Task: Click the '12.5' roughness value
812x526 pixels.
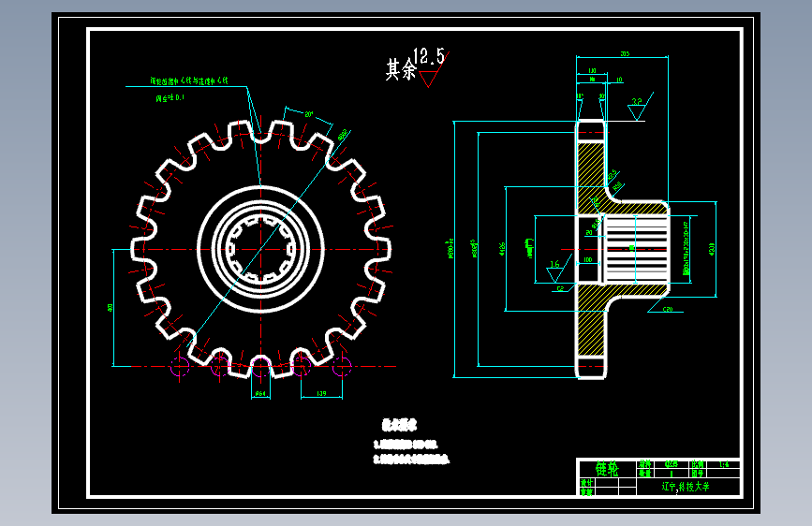Action: (429, 56)
